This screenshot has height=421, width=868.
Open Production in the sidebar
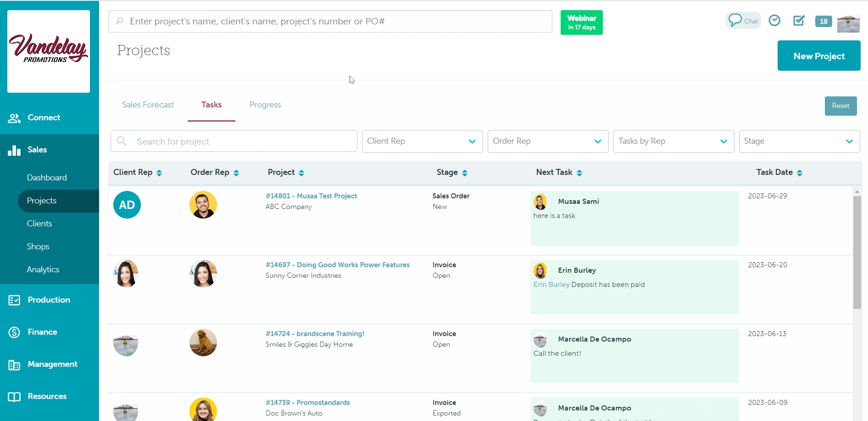[x=49, y=300]
